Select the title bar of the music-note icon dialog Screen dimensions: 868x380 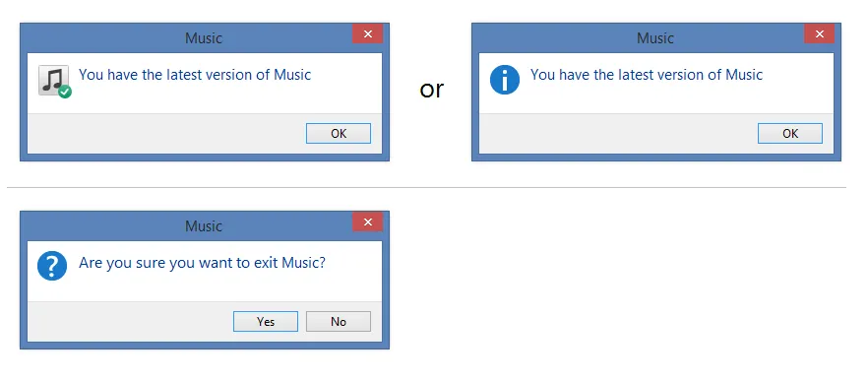point(190,38)
